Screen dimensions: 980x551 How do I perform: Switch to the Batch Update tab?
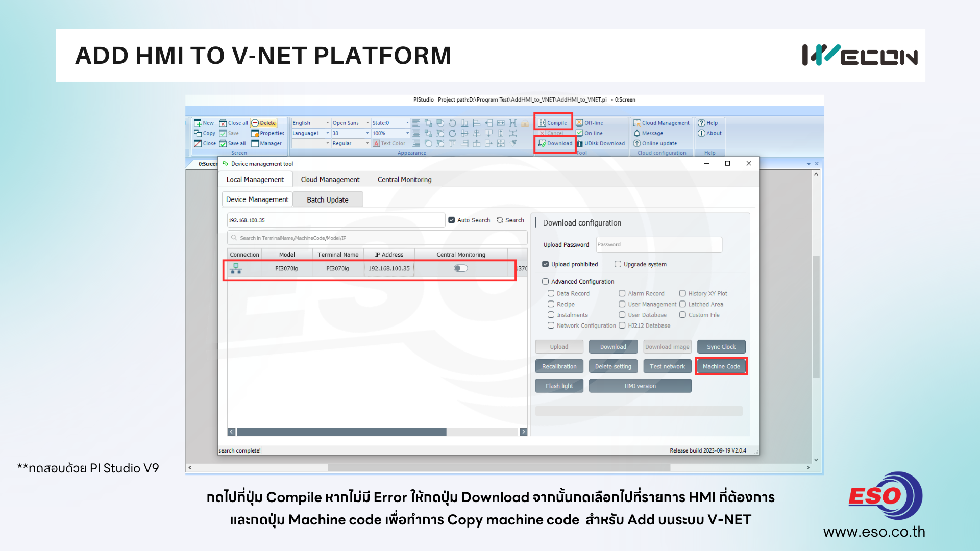pos(327,199)
